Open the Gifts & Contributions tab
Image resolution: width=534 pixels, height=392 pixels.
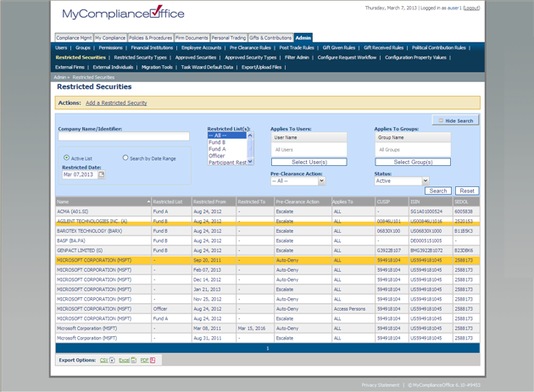[270, 38]
